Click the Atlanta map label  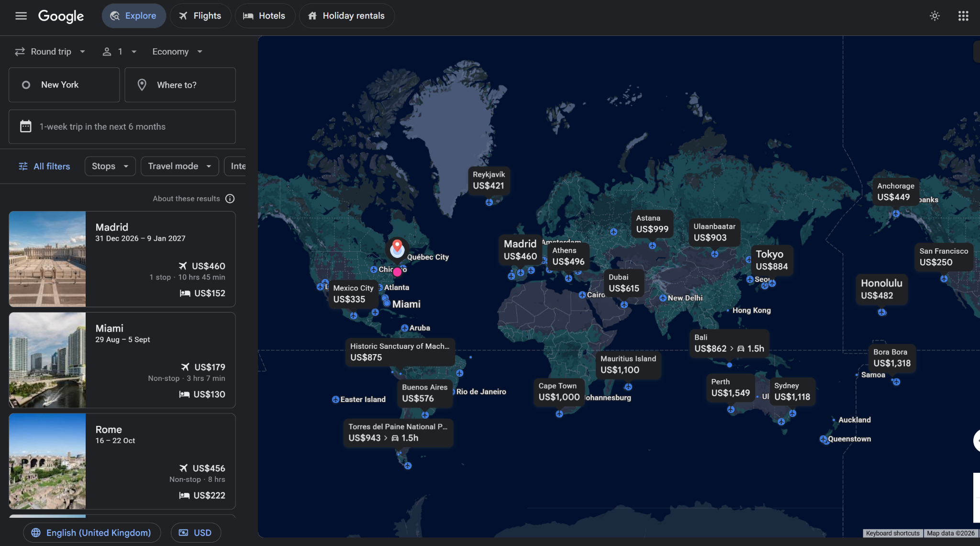(x=396, y=288)
